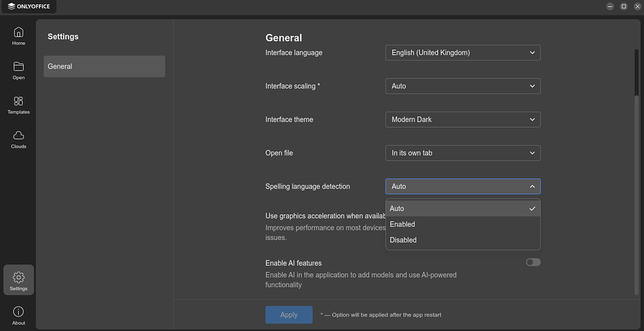This screenshot has width=644, height=331.
Task: Choose Auto in spelling detection list
Action: (463, 208)
